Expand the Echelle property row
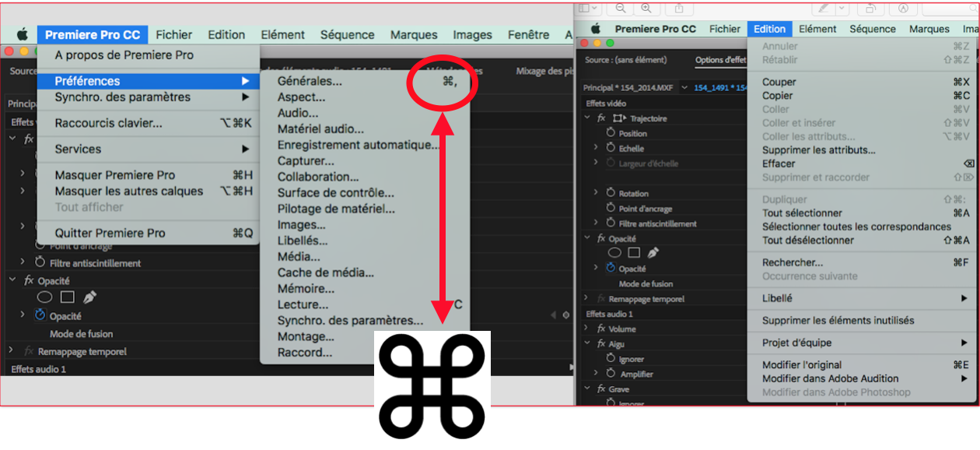Image resolution: width=980 pixels, height=450 pixels. tap(597, 148)
